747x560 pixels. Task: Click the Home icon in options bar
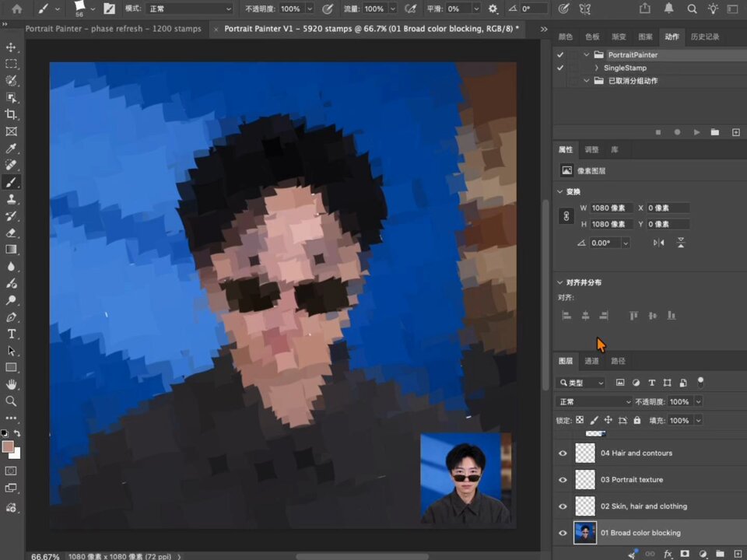click(16, 9)
